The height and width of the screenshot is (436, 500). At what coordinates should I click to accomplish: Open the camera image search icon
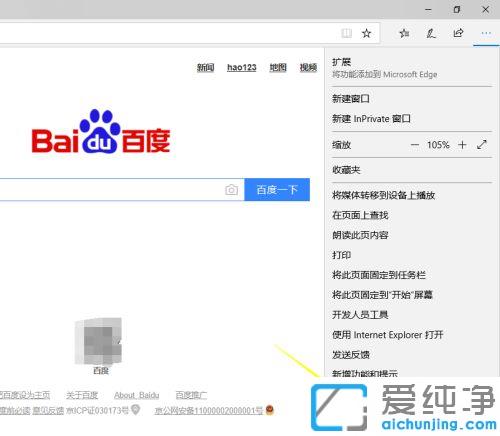[231, 190]
